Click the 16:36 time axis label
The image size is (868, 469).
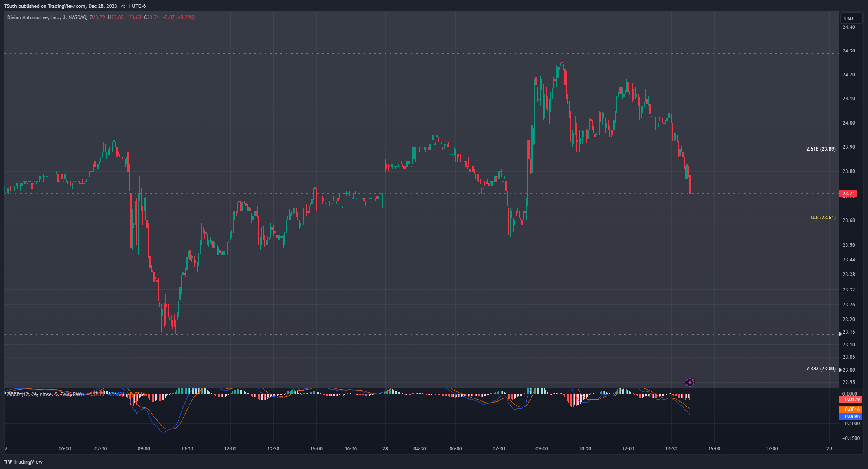tap(351, 449)
